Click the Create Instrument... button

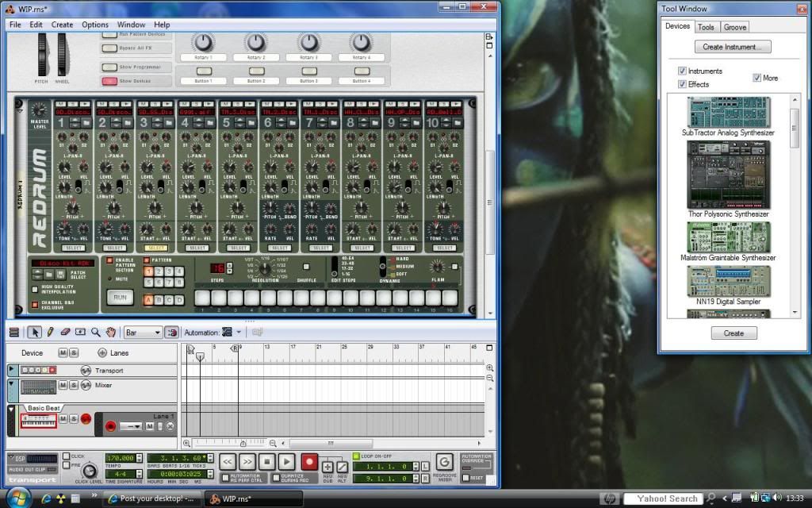click(732, 47)
